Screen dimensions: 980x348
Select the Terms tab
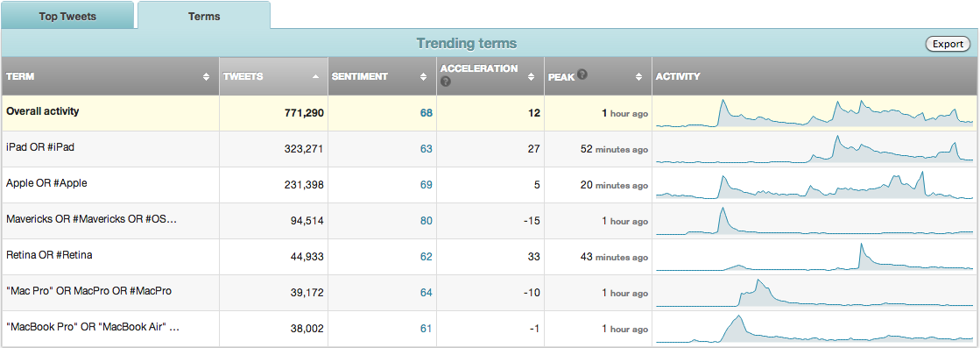[204, 16]
